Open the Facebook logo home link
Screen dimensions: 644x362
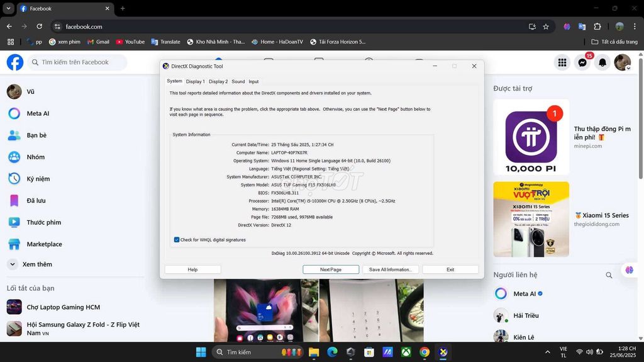15,62
